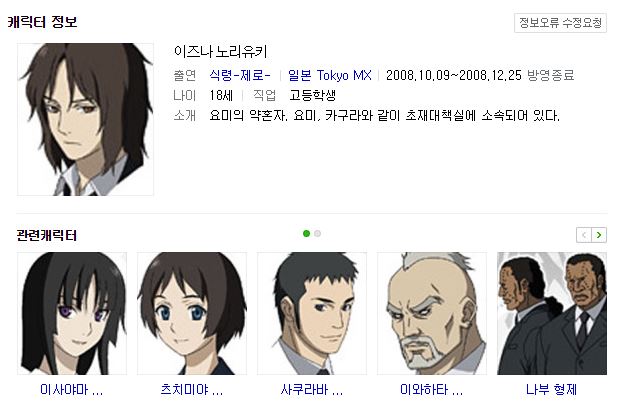The width and height of the screenshot is (619, 418).
Task: Open the 이와하타 character thumbnail
Action: click(x=432, y=313)
